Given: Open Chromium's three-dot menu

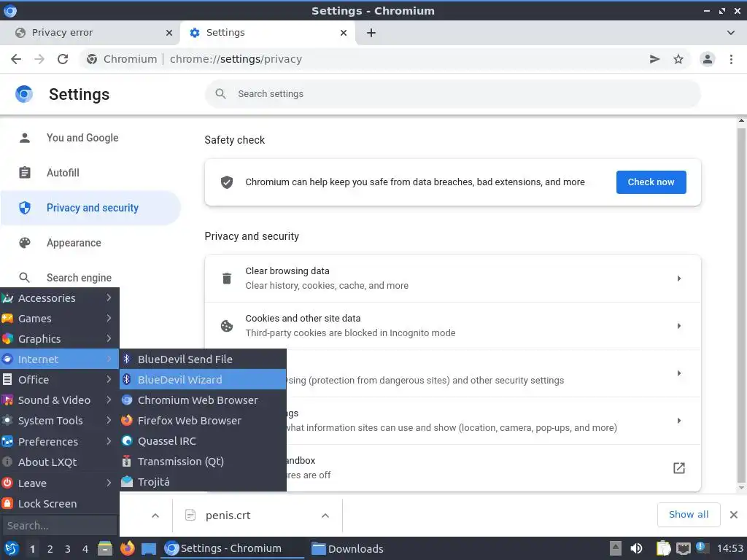Looking at the screenshot, I should coord(731,59).
